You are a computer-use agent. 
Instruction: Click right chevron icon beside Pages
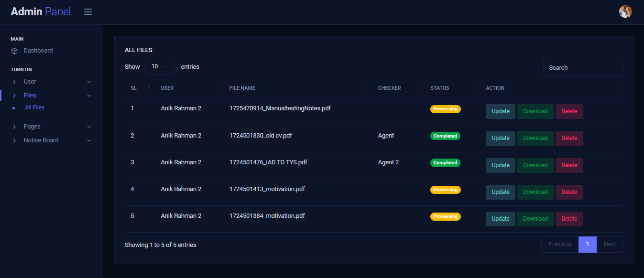14,127
